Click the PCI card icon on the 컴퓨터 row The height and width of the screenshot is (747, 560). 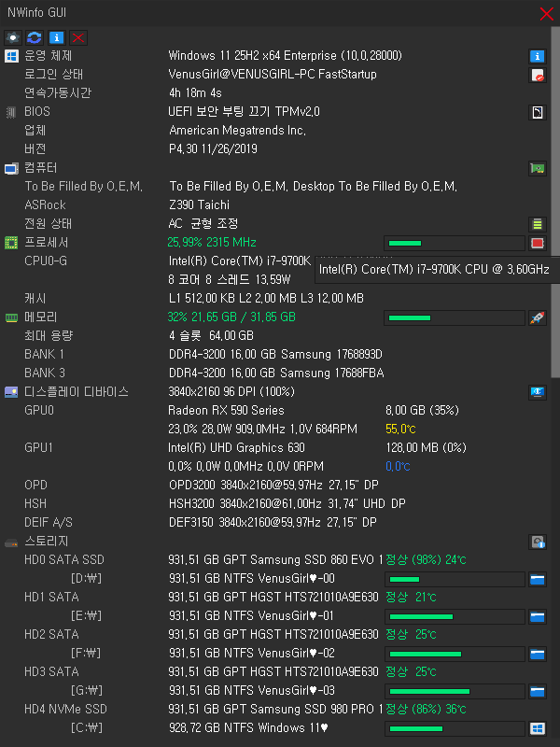tap(538, 168)
